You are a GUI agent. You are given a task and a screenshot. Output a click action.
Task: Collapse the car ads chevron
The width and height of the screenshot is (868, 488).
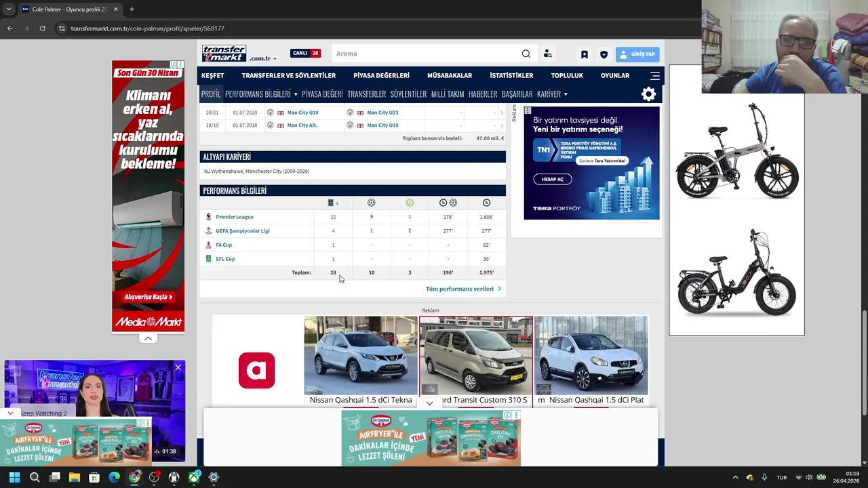(x=429, y=403)
